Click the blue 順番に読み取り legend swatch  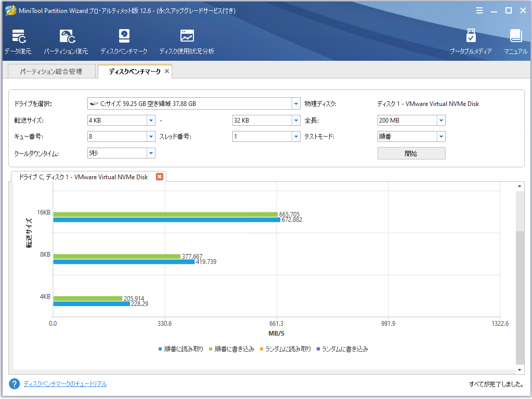tap(160, 349)
